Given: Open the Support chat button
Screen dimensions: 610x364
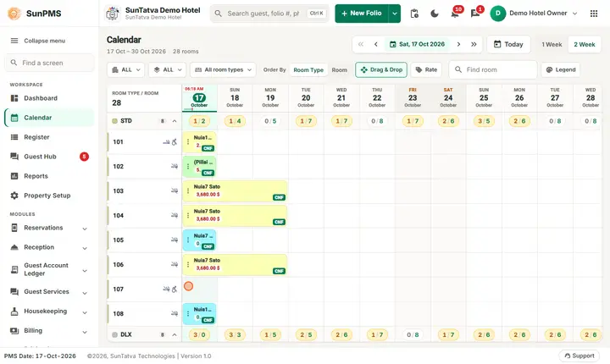Looking at the screenshot, I should (579, 356).
